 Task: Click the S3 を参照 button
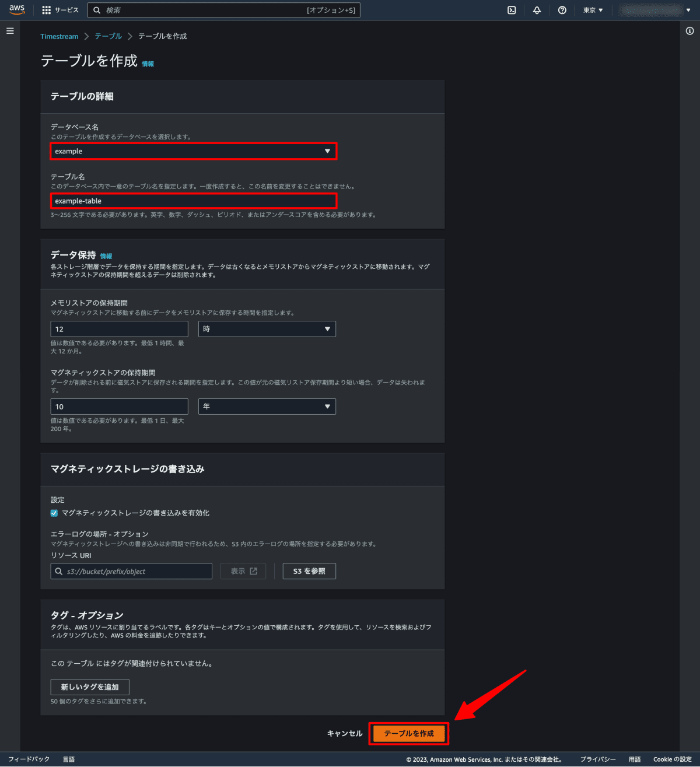309,571
